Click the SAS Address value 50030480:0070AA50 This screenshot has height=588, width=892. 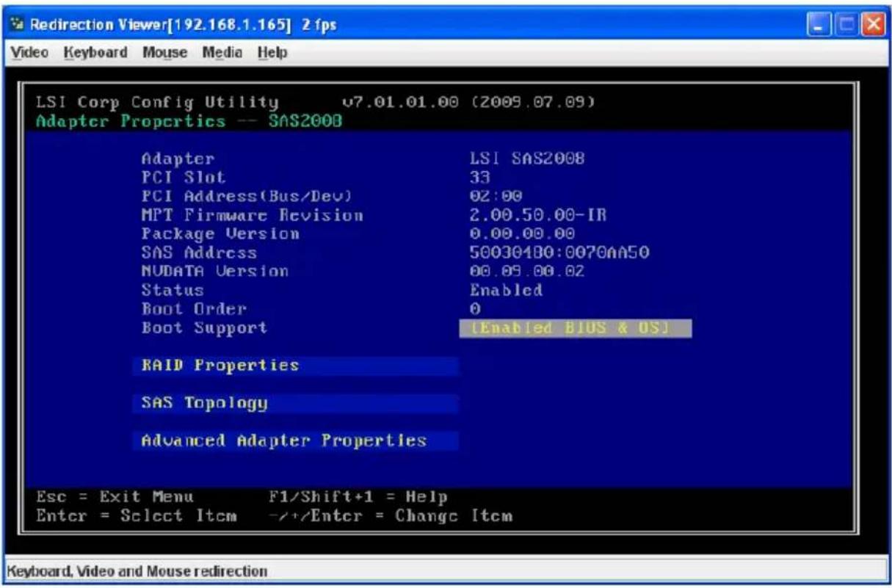click(x=559, y=253)
